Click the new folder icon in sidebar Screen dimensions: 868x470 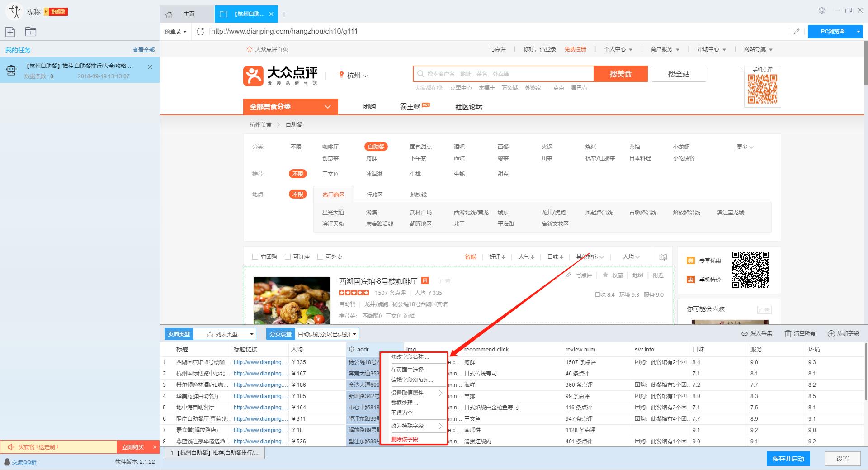coord(31,32)
